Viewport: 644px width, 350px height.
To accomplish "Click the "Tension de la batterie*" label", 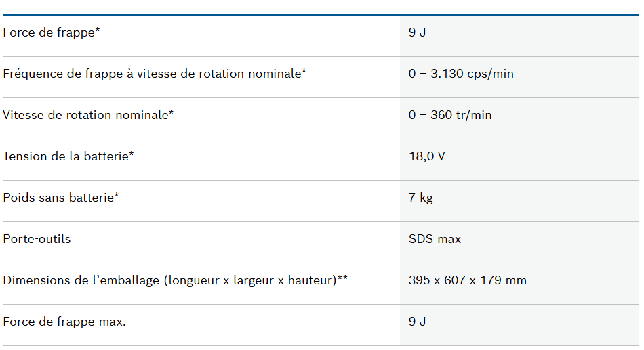I will (x=68, y=156).
